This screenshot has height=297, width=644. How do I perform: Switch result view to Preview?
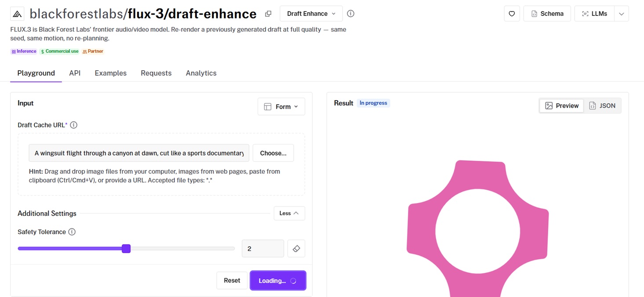562,106
